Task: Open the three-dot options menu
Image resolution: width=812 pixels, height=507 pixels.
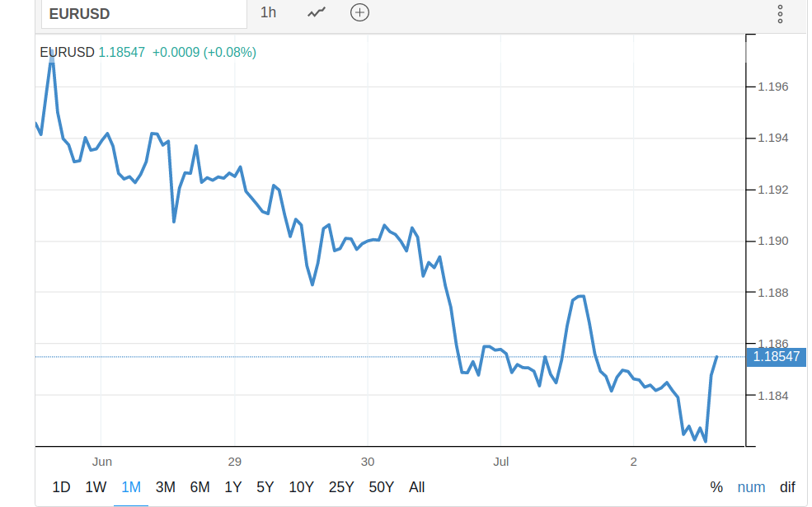Action: [780, 15]
